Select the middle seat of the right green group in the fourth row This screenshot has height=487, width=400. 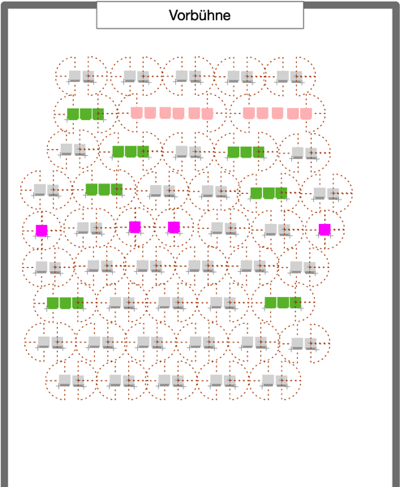click(269, 193)
